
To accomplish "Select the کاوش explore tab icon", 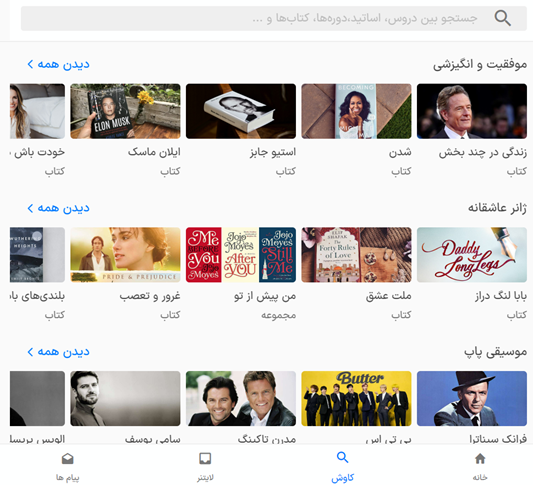I will click(x=342, y=457).
